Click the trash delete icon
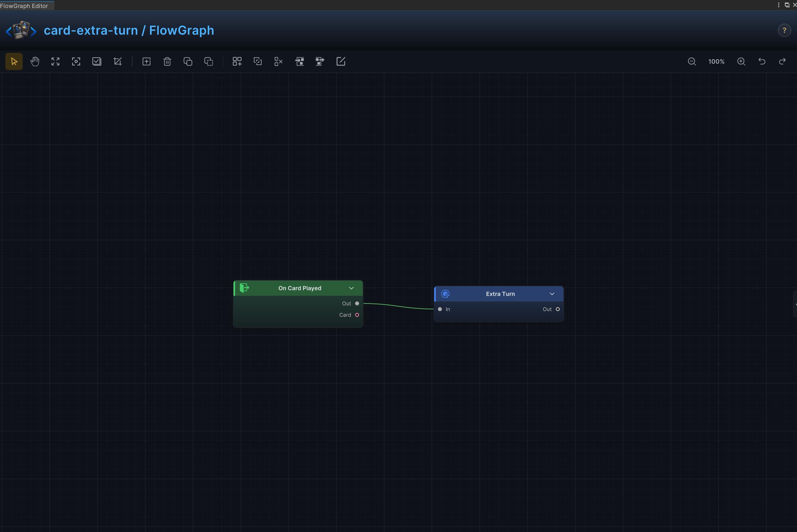Viewport: 797px width, 532px height. pyautogui.click(x=167, y=61)
